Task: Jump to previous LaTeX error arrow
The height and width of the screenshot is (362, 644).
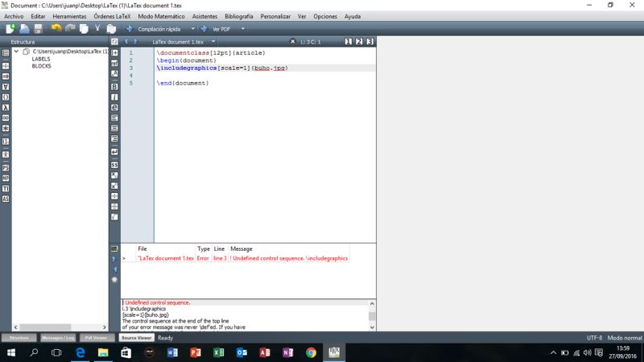Action: tap(114, 269)
